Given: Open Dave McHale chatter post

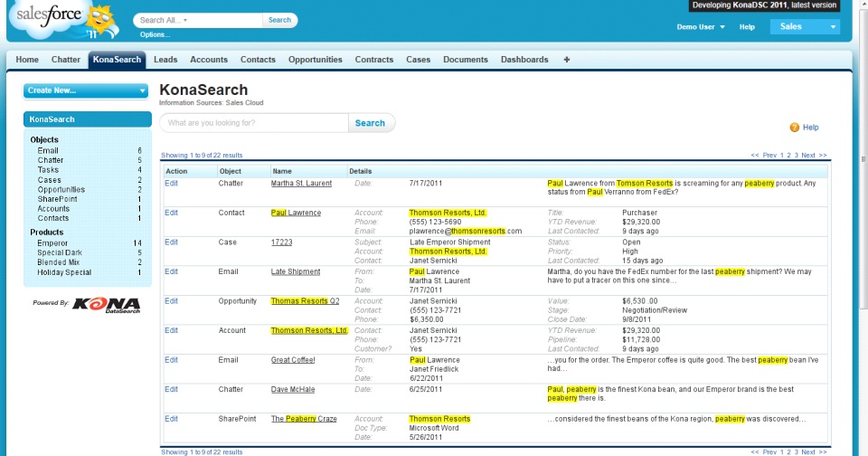Looking at the screenshot, I should click(x=293, y=390).
